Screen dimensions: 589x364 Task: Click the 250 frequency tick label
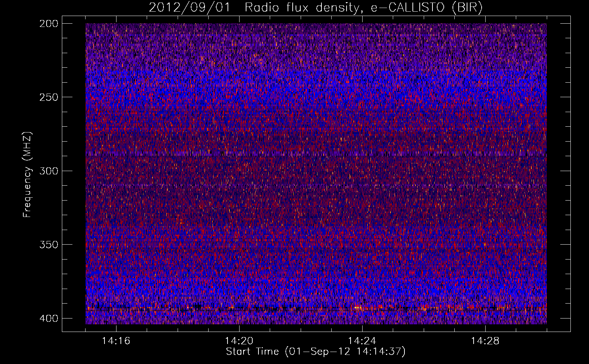49,97
